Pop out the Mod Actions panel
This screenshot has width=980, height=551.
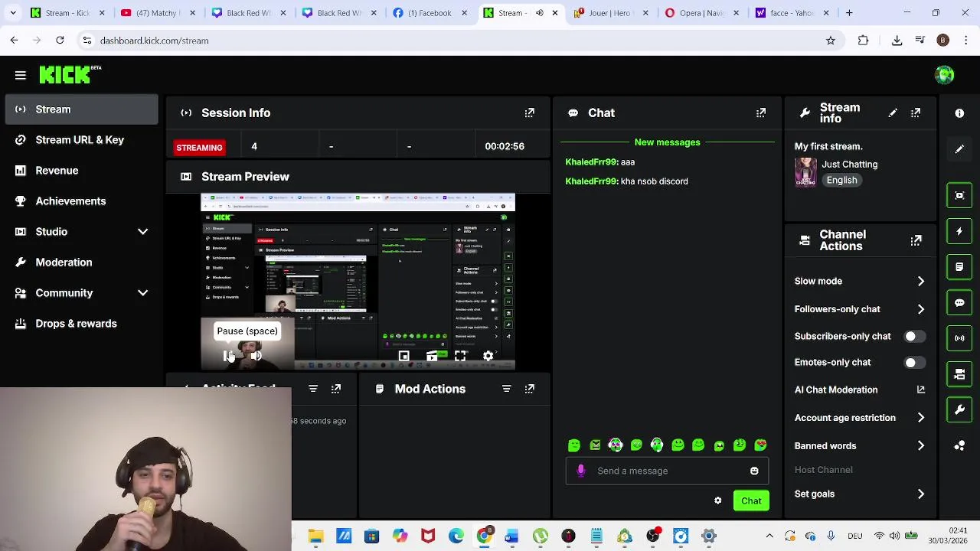[529, 389]
